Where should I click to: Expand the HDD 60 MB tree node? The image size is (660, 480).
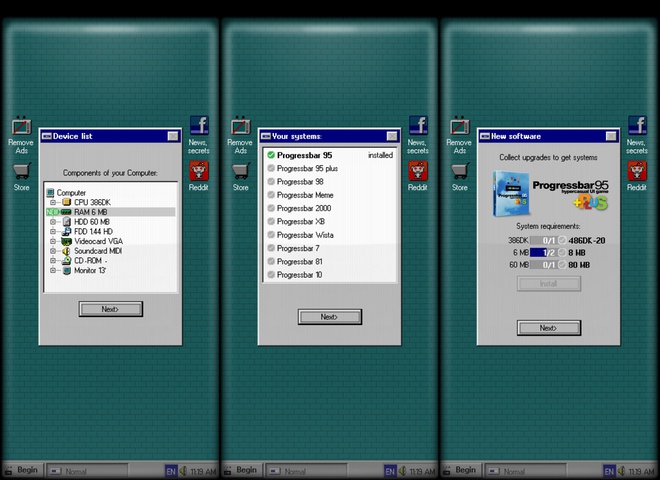(x=54, y=222)
